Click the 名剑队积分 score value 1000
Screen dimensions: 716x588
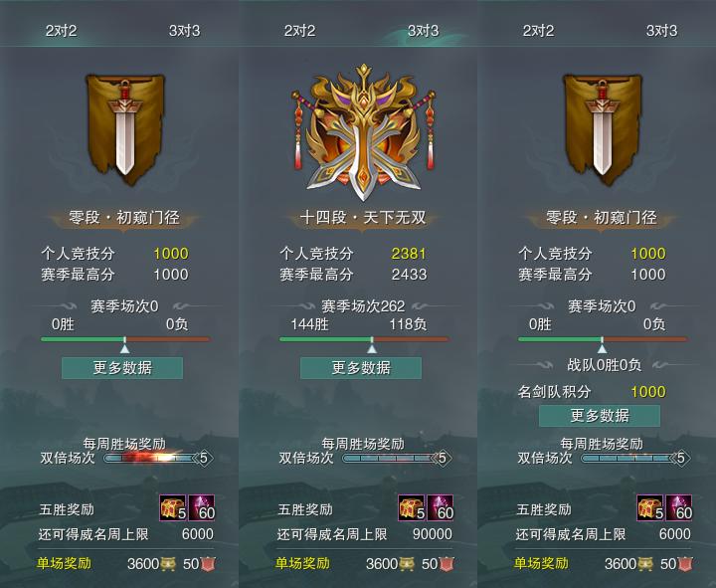click(x=648, y=392)
